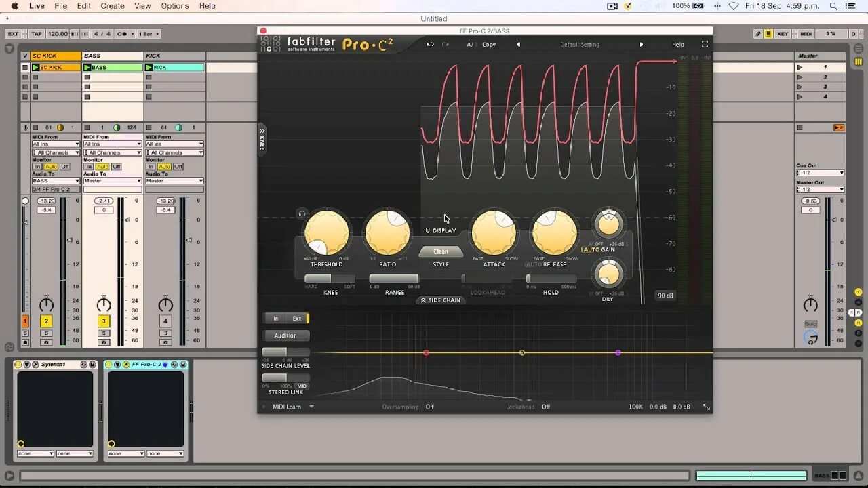Screen dimensions: 868x488
Task: Open KICK MIDI From All Ins dropdown
Action: pyautogui.click(x=174, y=144)
